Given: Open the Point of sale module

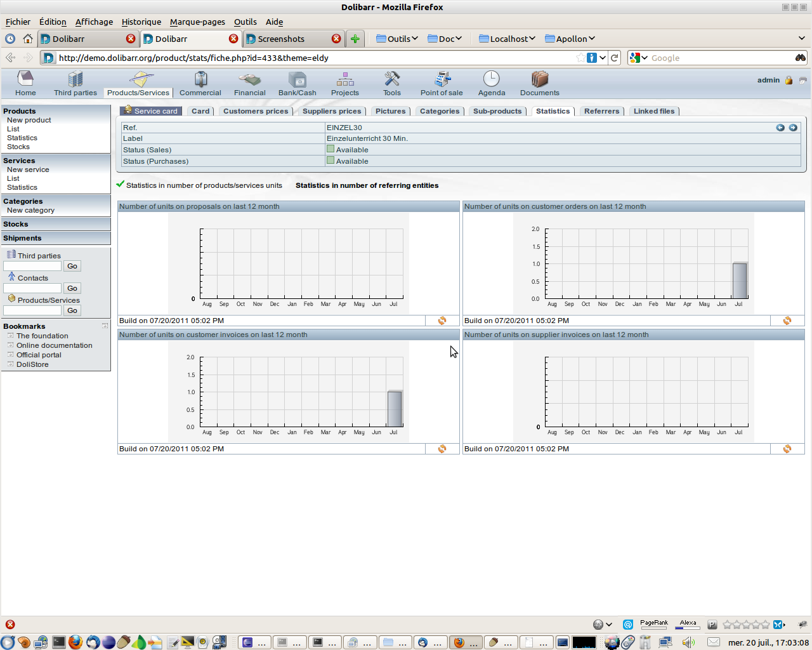Looking at the screenshot, I should 442,80.
